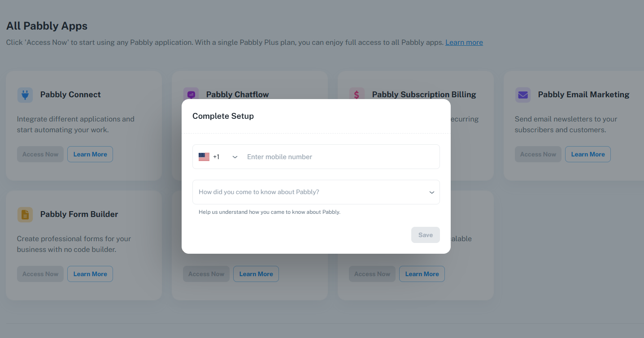The image size is (644, 338).
Task: Open the Learn more link in header
Action: coord(464,43)
